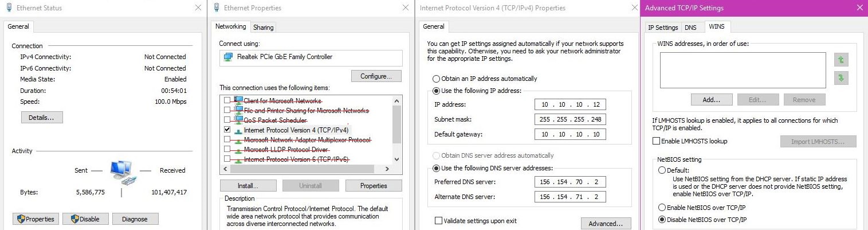Image resolution: width=868 pixels, height=230 pixels.
Task: Click the Realtek network adapter icon
Action: [228, 57]
